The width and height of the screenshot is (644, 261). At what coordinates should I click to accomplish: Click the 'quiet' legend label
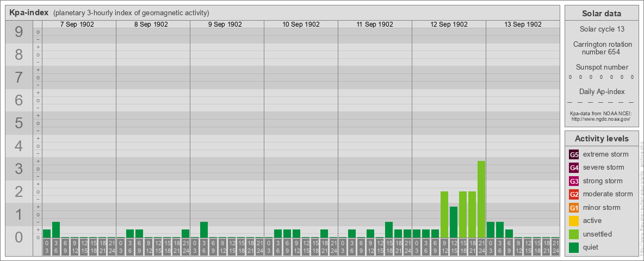pyautogui.click(x=591, y=247)
